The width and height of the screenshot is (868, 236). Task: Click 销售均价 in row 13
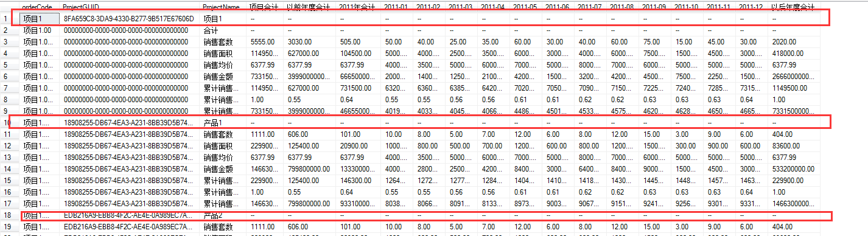click(218, 158)
